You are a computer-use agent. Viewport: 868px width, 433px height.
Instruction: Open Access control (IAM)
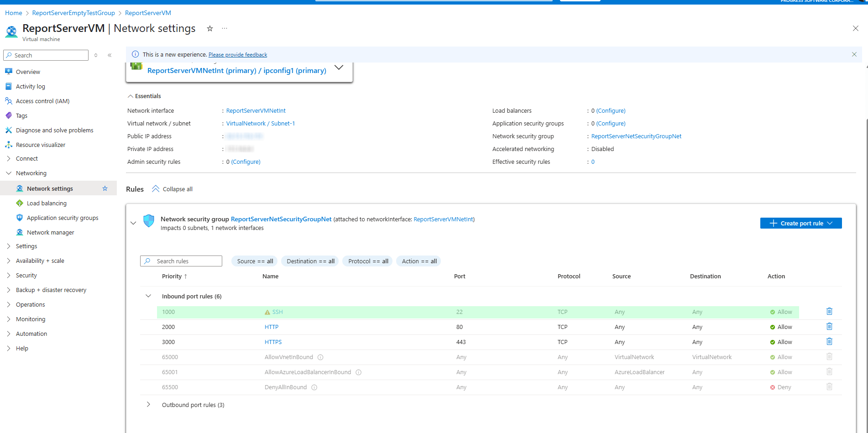(42, 101)
